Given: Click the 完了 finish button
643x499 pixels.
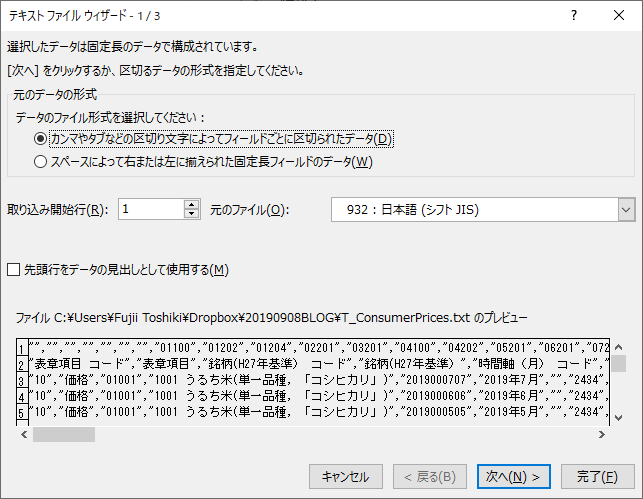Looking at the screenshot, I should pyautogui.click(x=597, y=476).
